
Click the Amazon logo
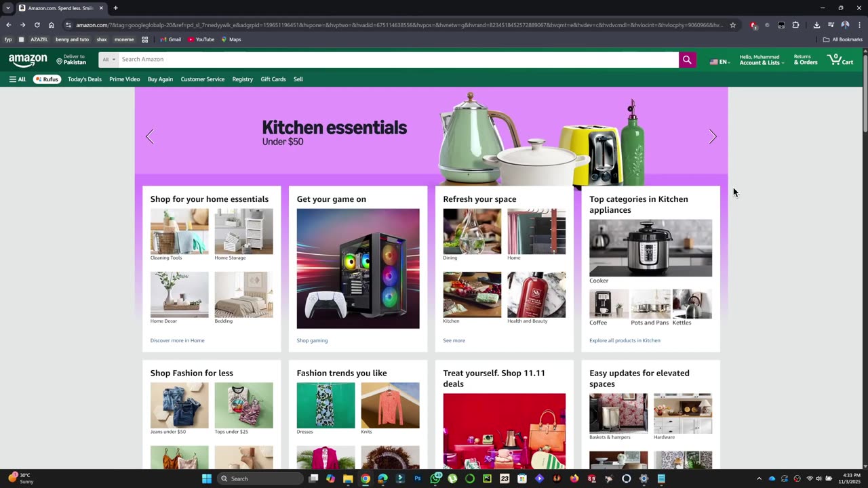click(28, 60)
